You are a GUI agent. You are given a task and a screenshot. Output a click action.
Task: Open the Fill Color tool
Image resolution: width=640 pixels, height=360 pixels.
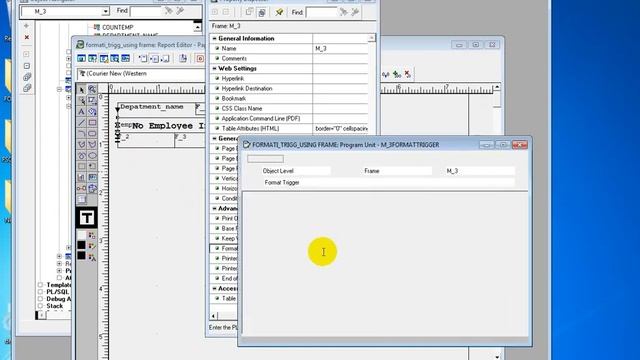[x=92, y=235]
